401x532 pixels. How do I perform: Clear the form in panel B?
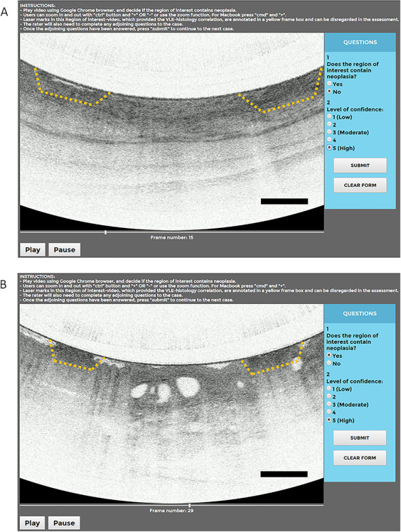pyautogui.click(x=360, y=457)
